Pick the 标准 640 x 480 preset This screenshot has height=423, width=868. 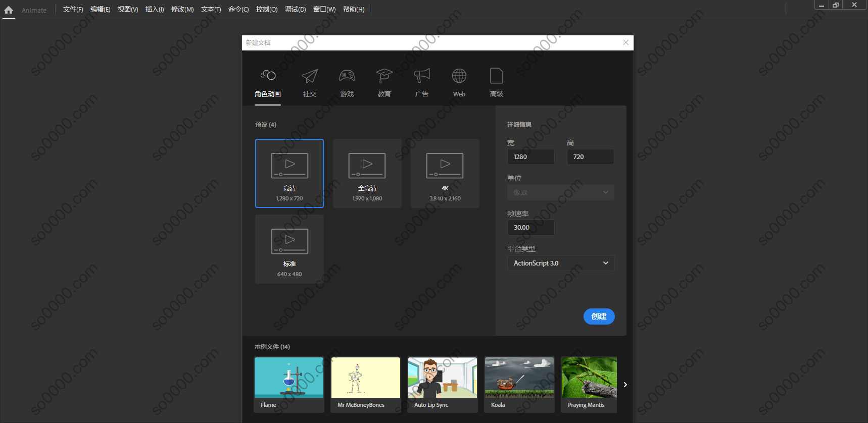(290, 249)
